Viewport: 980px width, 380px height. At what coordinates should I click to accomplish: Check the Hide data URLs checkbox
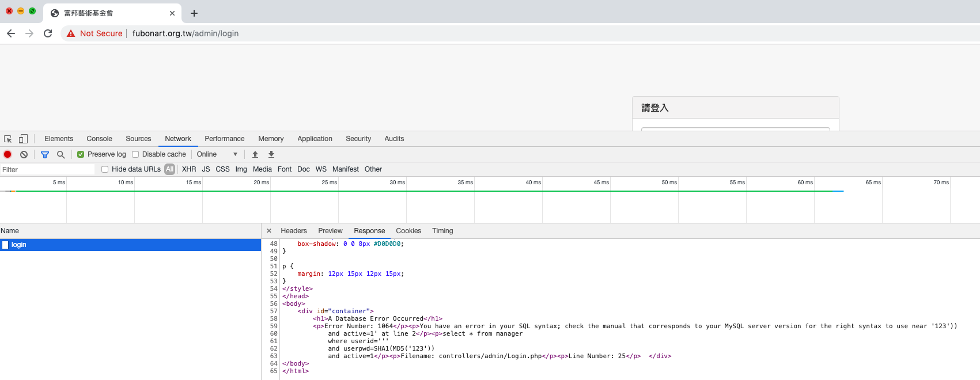105,169
